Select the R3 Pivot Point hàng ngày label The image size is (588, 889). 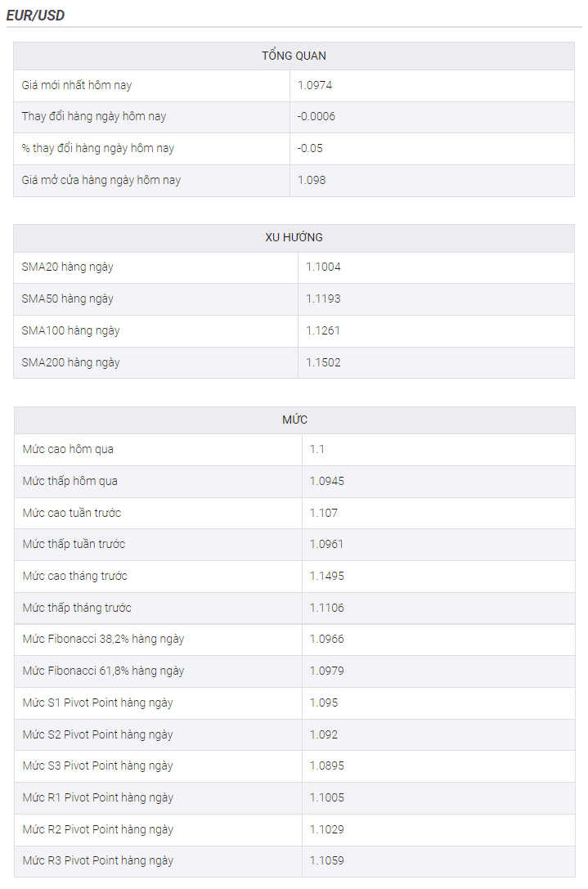[x=97, y=860]
